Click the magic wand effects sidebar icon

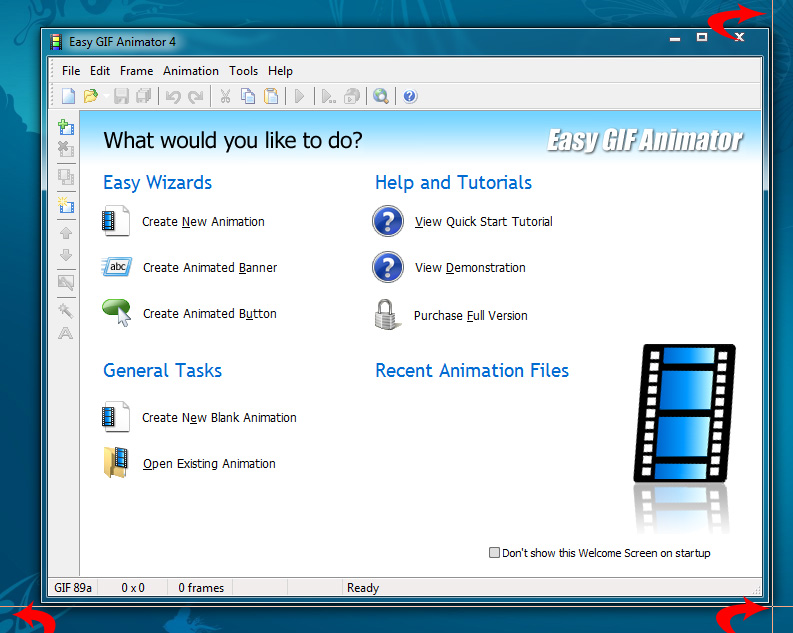click(x=66, y=310)
